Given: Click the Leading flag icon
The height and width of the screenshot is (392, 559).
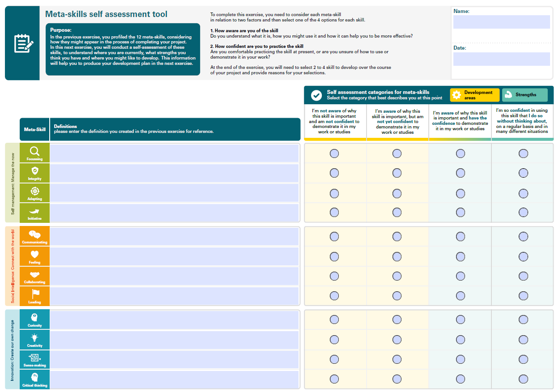Looking at the screenshot, I should (35, 294).
